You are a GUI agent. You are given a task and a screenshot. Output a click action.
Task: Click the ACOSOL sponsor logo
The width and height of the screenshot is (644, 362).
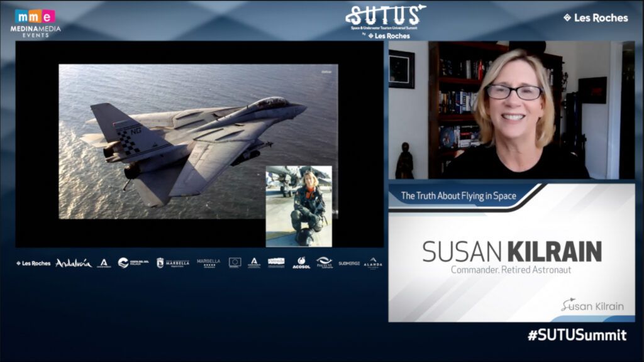click(x=301, y=263)
